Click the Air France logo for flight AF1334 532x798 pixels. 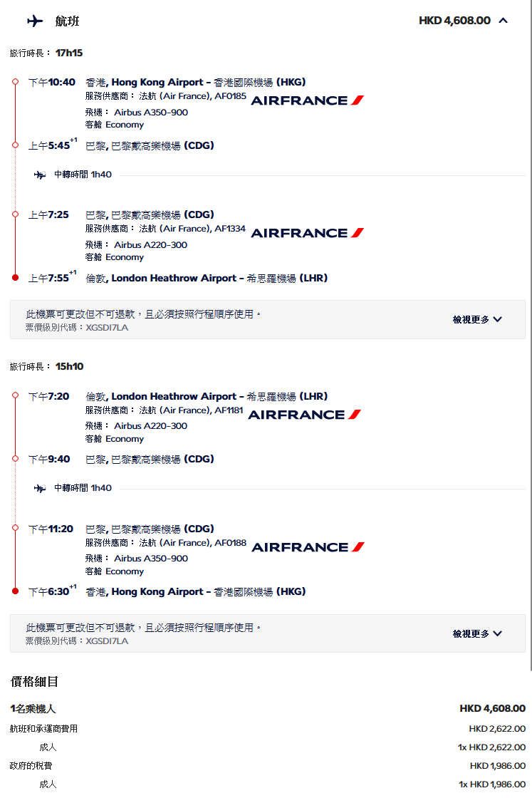[307, 232]
